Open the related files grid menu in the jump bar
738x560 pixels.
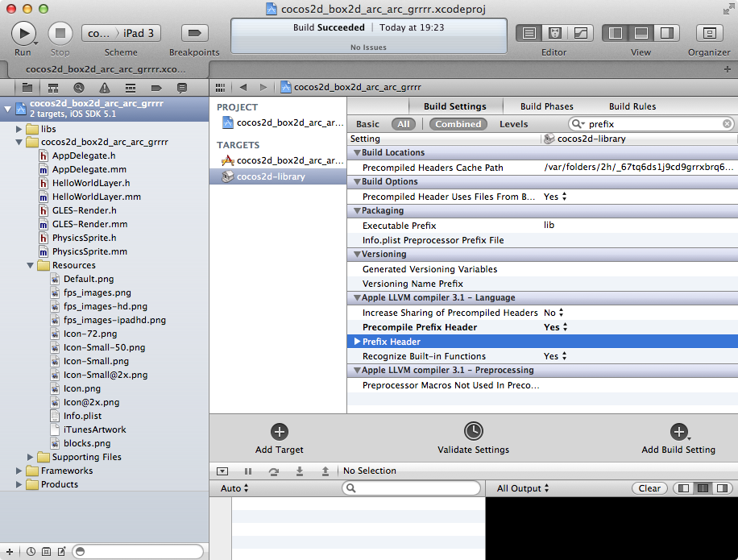(220, 88)
